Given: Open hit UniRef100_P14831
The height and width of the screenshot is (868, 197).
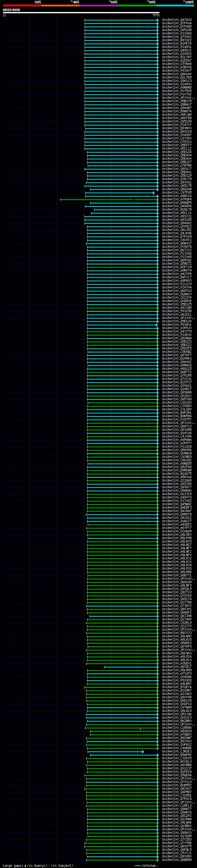Looking at the screenshot, I should [x=176, y=47].
